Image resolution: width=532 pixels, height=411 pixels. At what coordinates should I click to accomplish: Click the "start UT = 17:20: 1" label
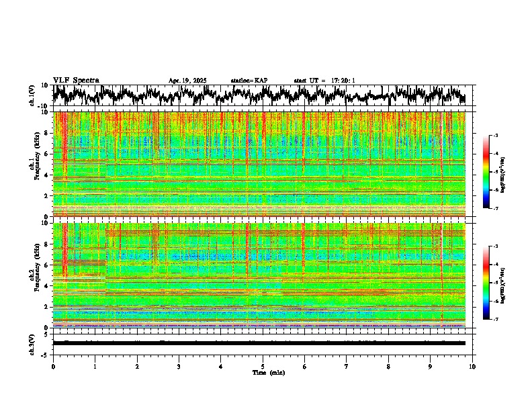pos(324,81)
